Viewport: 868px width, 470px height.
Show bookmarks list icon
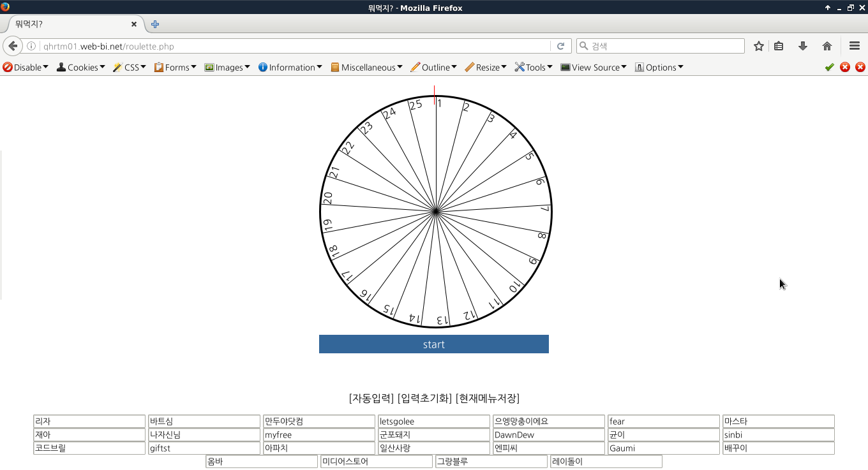tap(779, 46)
